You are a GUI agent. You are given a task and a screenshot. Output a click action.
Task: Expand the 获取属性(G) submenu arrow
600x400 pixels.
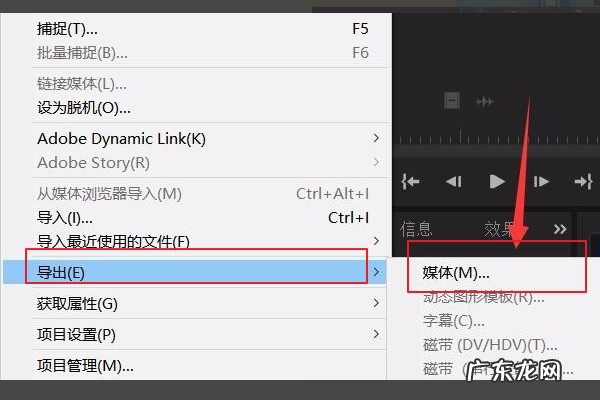tap(376, 303)
